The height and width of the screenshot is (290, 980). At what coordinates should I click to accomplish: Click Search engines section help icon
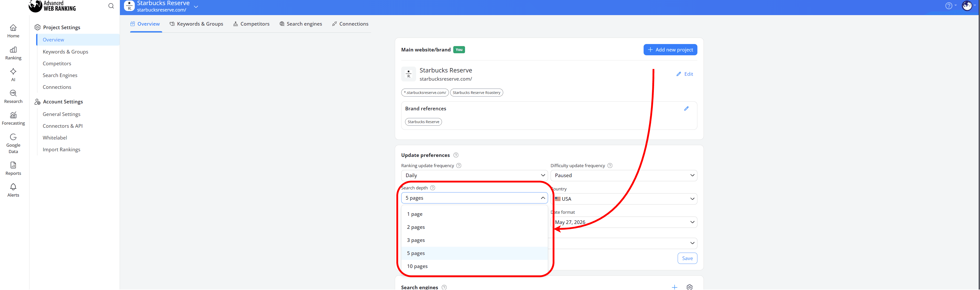[444, 287]
